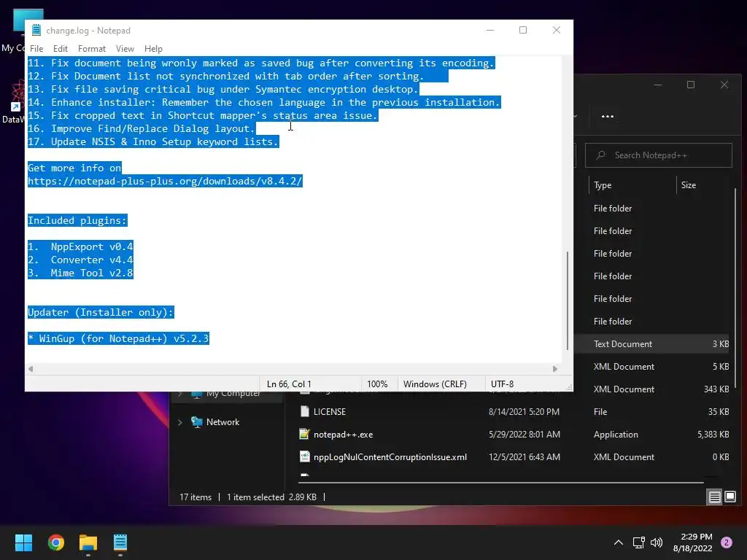747x560 pixels.
Task: Click line 17 'Update NSIS & Inno Setup'
Action: click(153, 141)
